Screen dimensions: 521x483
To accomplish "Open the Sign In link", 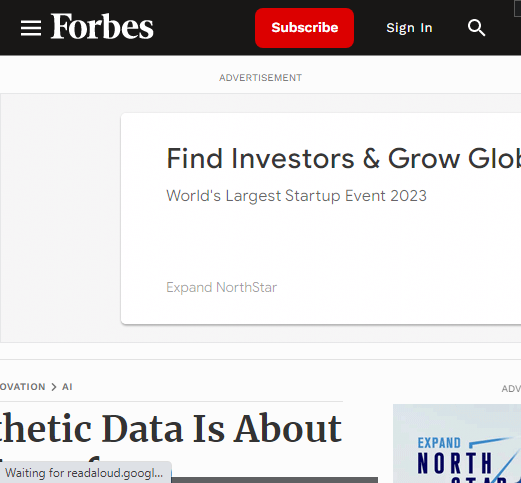I will click(409, 28).
